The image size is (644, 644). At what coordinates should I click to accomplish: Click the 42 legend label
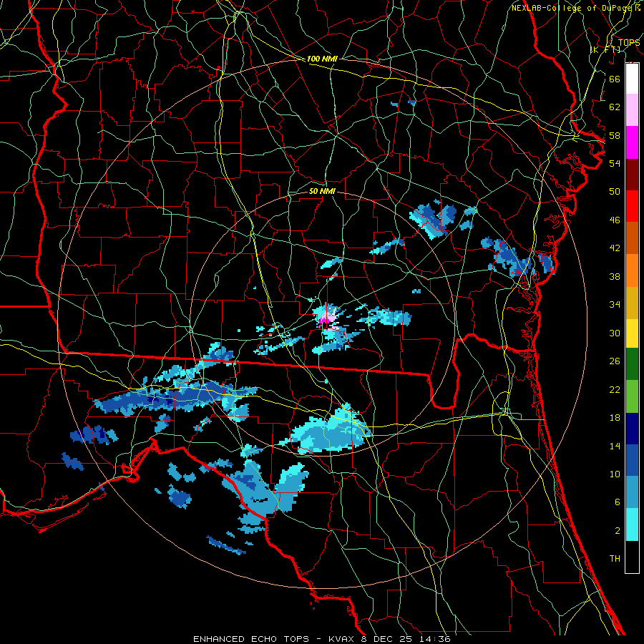tap(615, 248)
